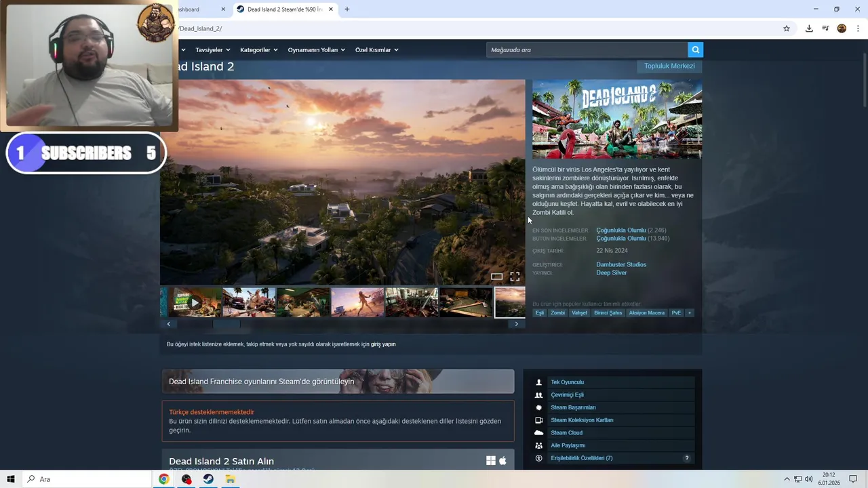868x488 pixels.
Task: Open all reviews 'Çoğunlukla Olumlu (13.940)'
Action: (633, 239)
